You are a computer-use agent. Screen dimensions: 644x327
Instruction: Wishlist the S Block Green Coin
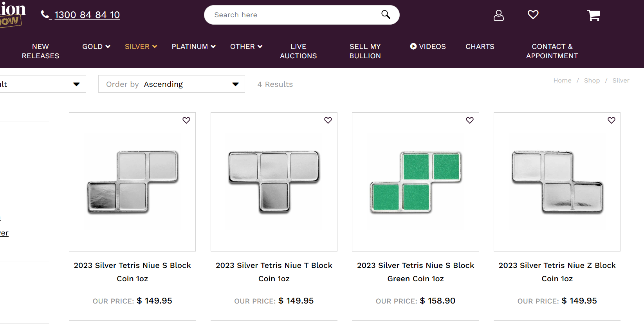pos(470,120)
